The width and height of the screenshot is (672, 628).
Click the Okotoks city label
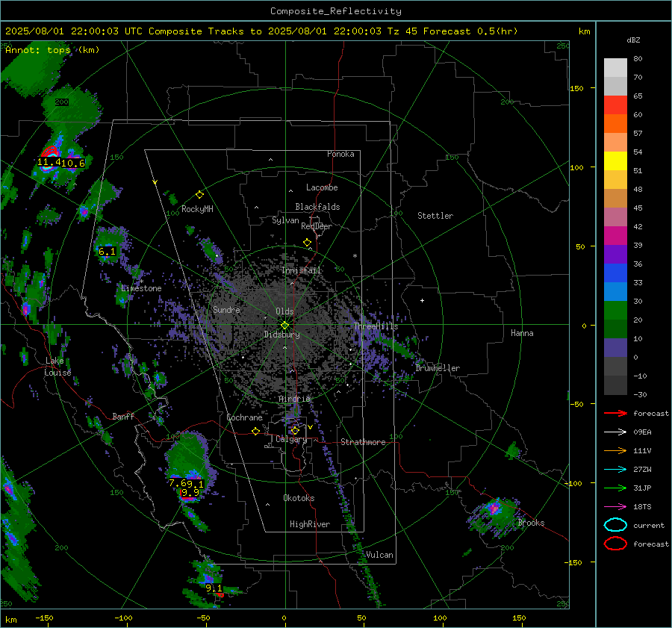coord(299,498)
